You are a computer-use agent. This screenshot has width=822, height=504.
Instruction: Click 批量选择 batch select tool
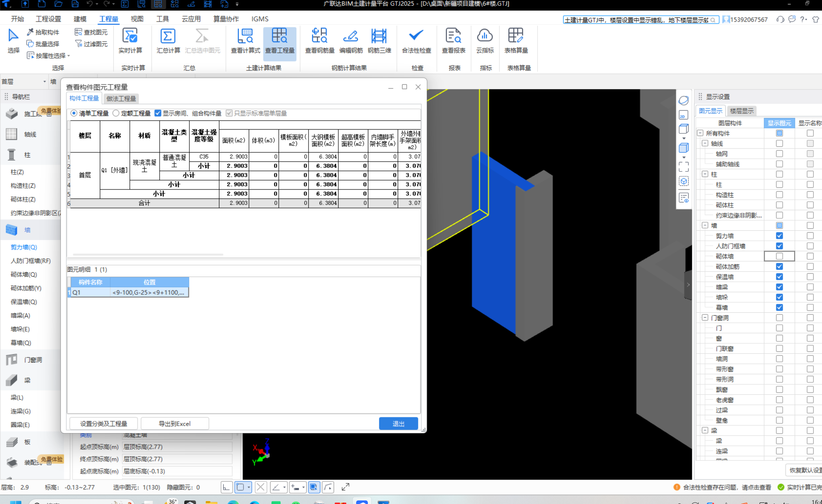43,44
